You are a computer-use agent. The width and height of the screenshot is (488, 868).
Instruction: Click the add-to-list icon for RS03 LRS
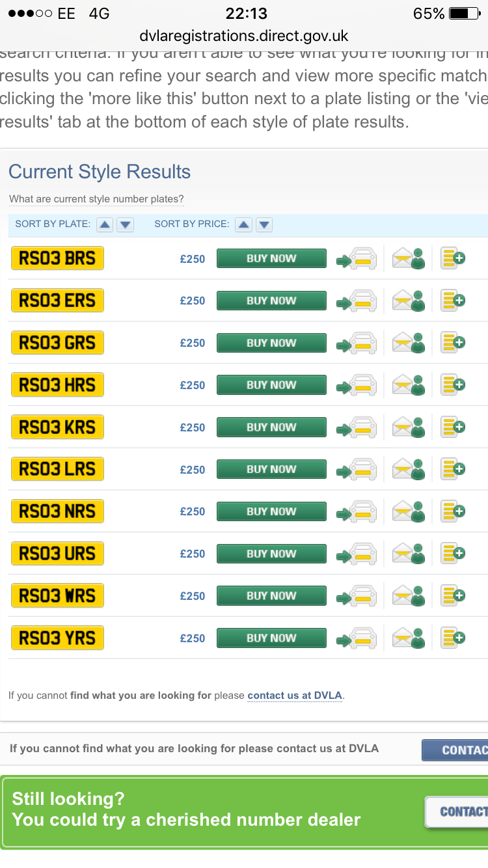coord(453,469)
